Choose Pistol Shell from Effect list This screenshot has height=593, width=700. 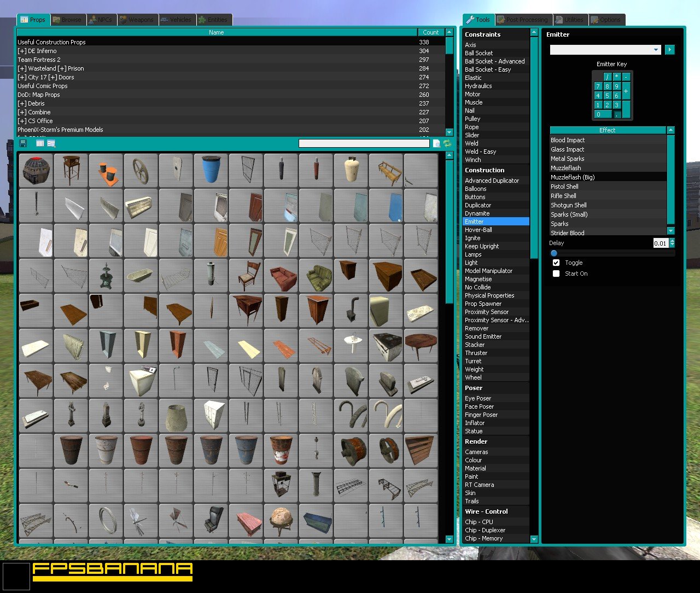[x=564, y=187]
